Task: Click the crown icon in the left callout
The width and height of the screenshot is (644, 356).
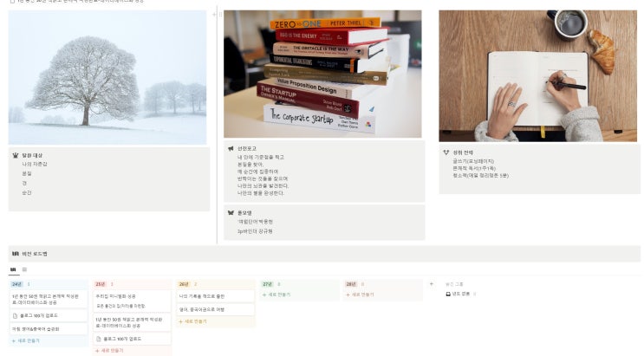Action: tap(16, 155)
